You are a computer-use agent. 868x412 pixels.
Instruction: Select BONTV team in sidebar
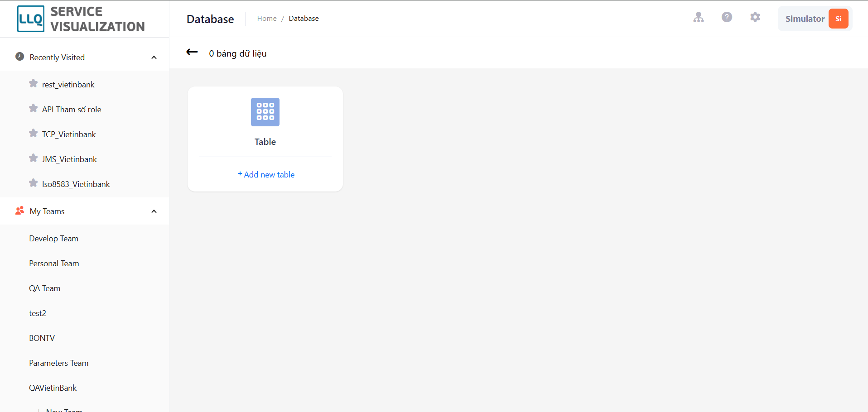pos(42,338)
